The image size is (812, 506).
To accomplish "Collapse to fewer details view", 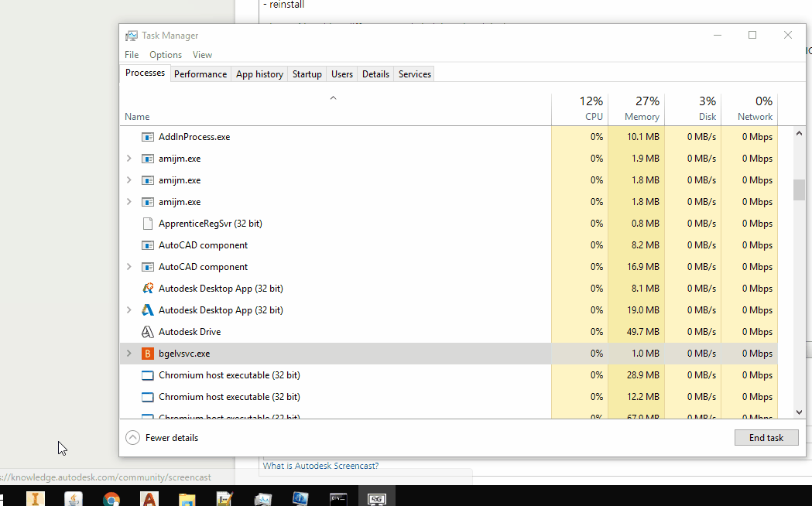I will pyautogui.click(x=161, y=437).
